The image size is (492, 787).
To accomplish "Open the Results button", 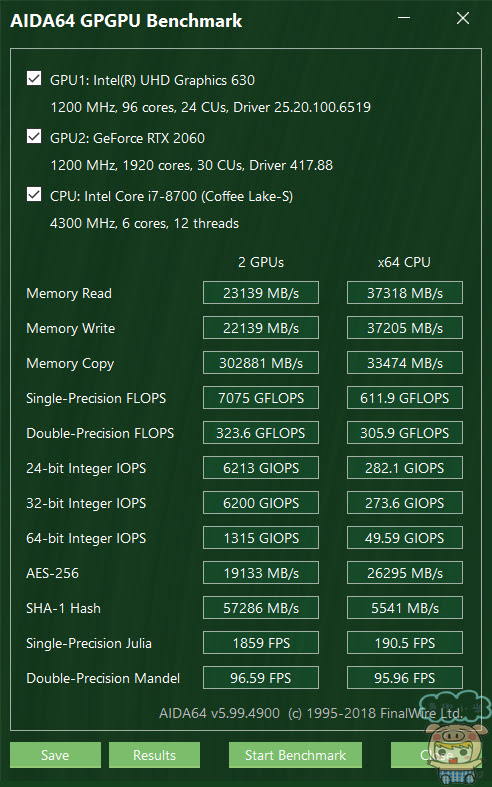I will click(x=154, y=755).
